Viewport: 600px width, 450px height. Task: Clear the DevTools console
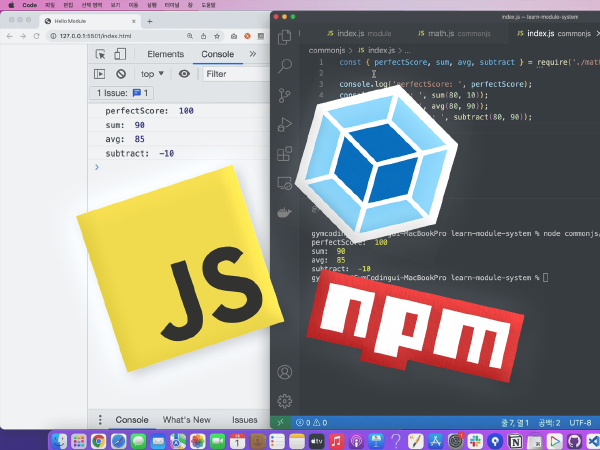coord(121,74)
